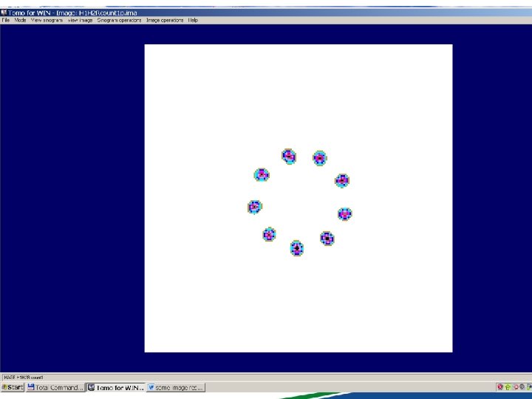Click the Tomo for WIN title bar icon

pos(4,13)
